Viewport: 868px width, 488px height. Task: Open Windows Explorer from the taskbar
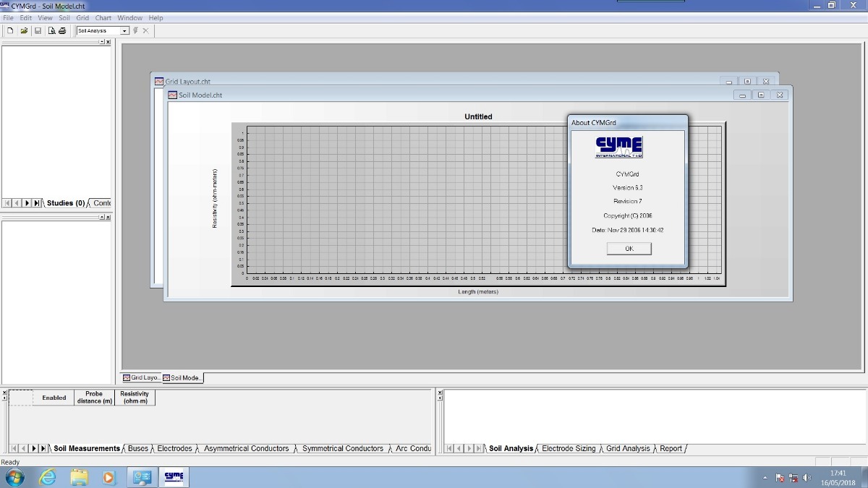79,477
